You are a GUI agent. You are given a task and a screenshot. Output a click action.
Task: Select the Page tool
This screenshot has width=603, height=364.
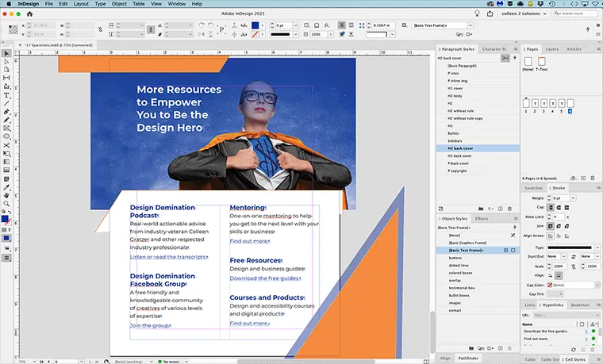coord(6,70)
